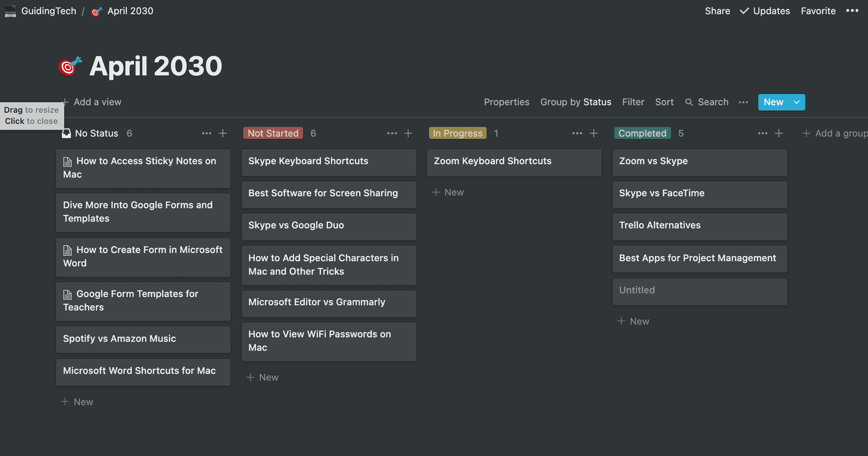Open the Properties menu
The image size is (868, 456).
tap(506, 102)
